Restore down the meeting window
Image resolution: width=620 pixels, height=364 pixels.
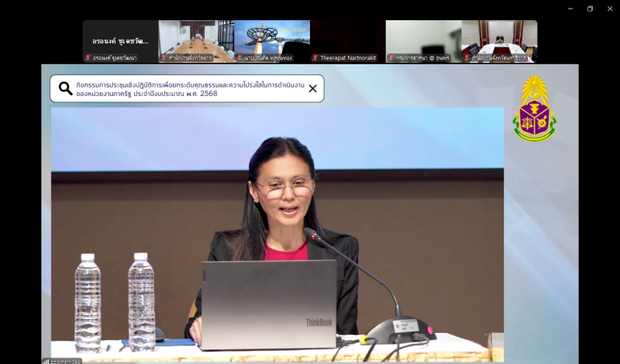click(590, 9)
